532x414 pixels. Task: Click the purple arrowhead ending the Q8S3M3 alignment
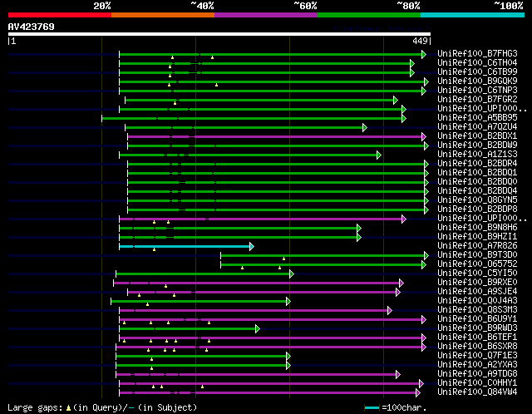[x=390, y=311]
